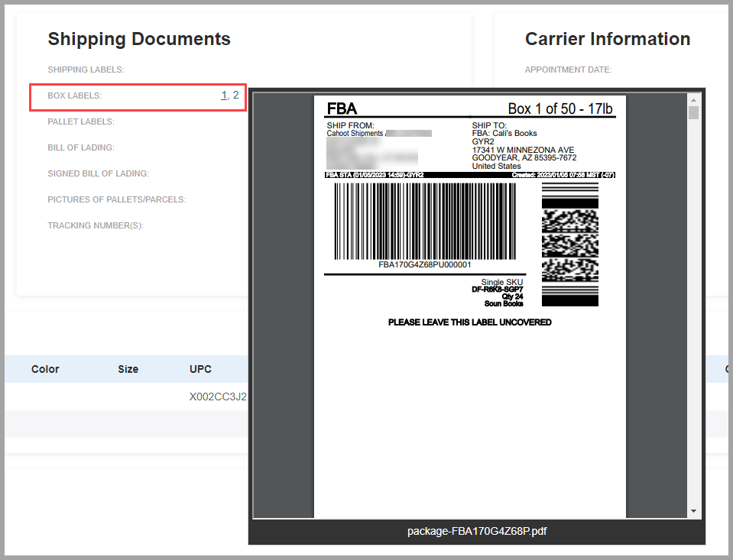Click the APPOINTMENT DATE label
The image size is (733, 560).
coord(568,70)
